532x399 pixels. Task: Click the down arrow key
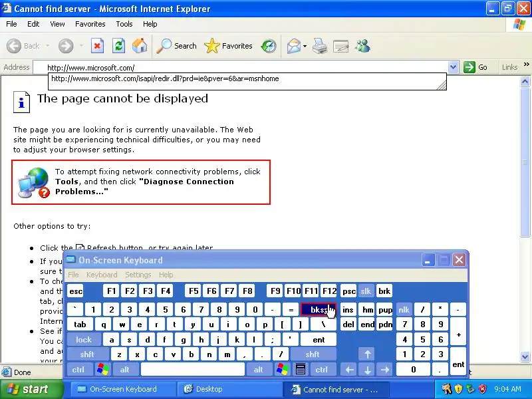pyautogui.click(x=368, y=370)
